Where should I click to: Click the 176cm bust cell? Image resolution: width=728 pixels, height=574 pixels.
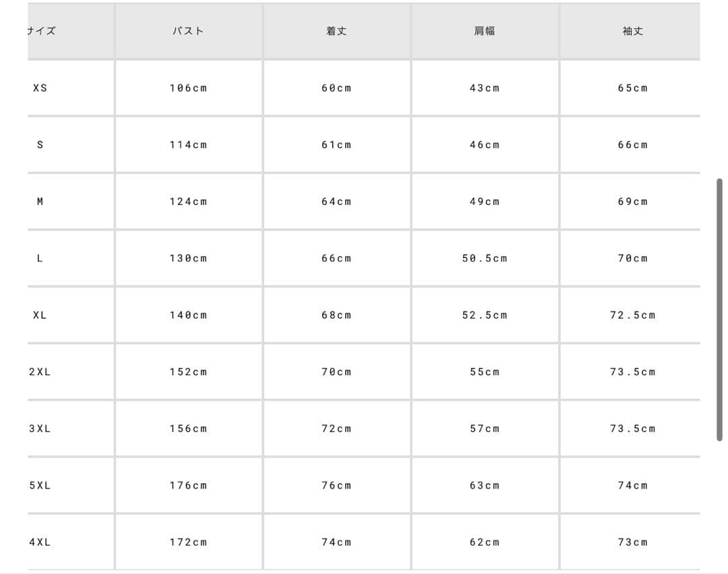click(188, 485)
